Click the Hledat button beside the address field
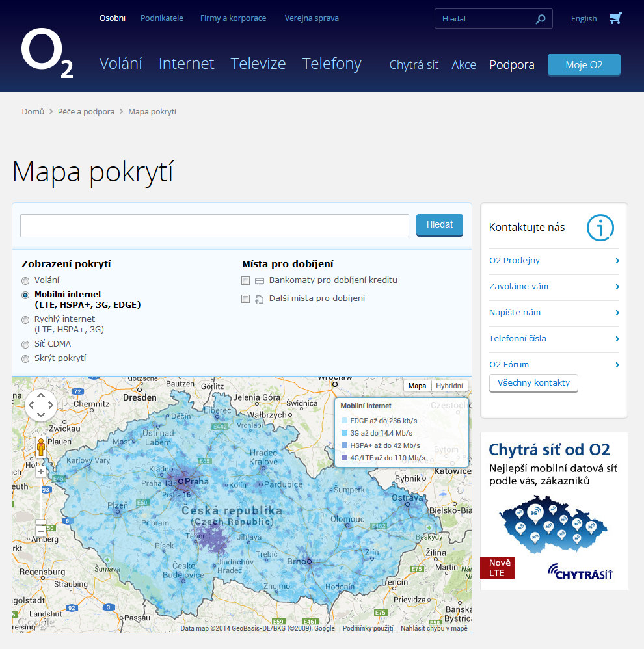The image size is (644, 649). [x=439, y=225]
